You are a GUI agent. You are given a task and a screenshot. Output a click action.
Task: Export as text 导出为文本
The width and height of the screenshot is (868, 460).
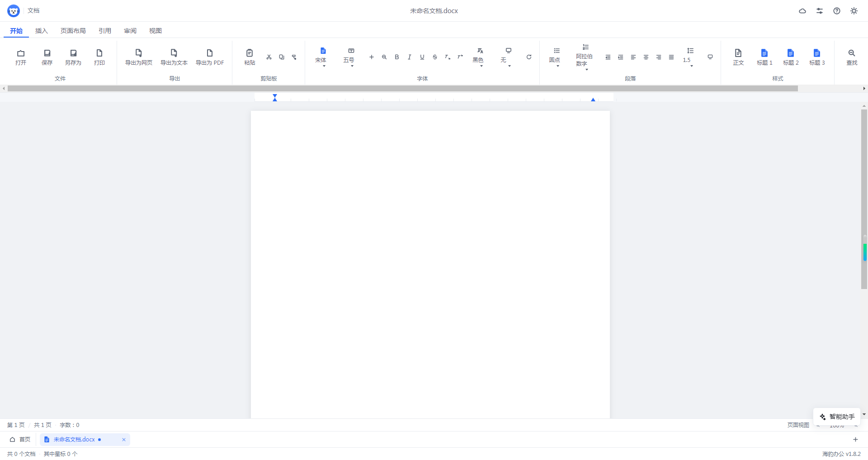tap(174, 57)
